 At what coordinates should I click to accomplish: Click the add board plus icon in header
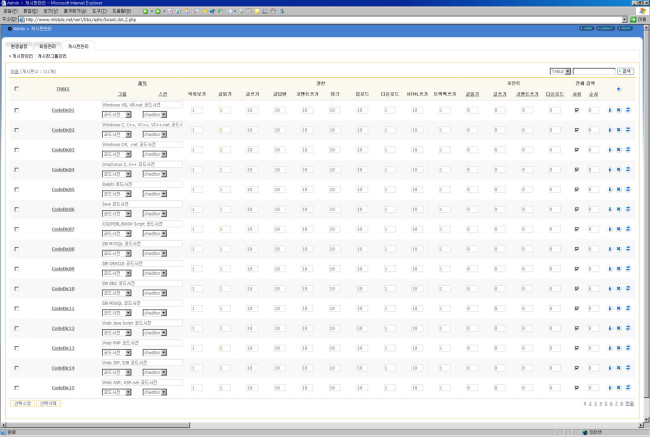(x=617, y=89)
